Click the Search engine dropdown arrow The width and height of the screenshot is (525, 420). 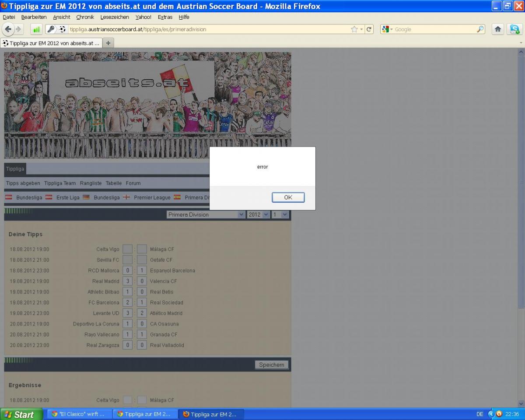click(x=392, y=29)
